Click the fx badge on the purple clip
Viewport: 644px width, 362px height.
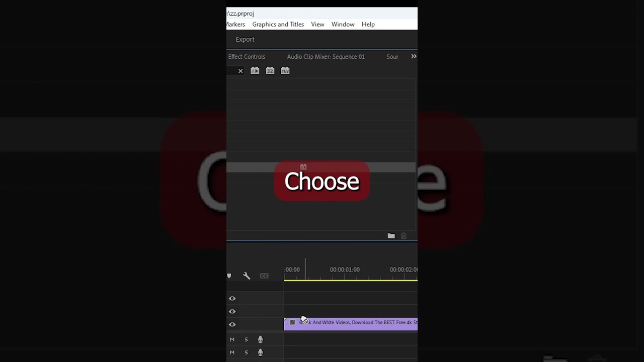pos(292,322)
